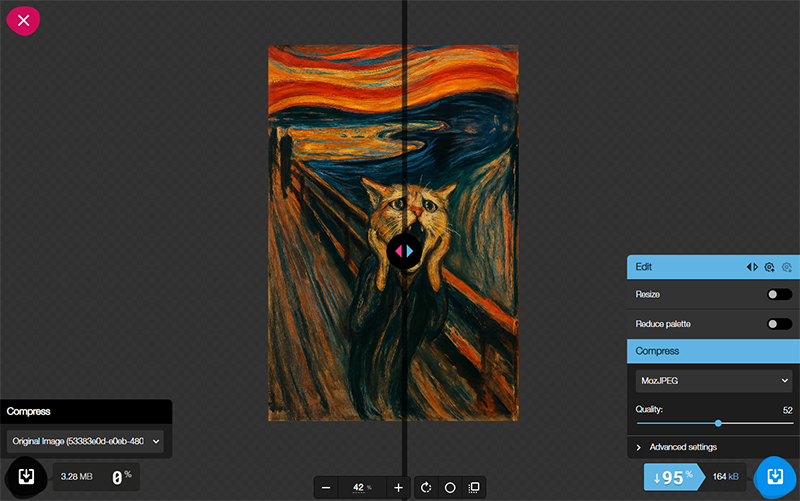Click the 164 kB output size text
This screenshot has height=501, width=800.
pos(726,477)
